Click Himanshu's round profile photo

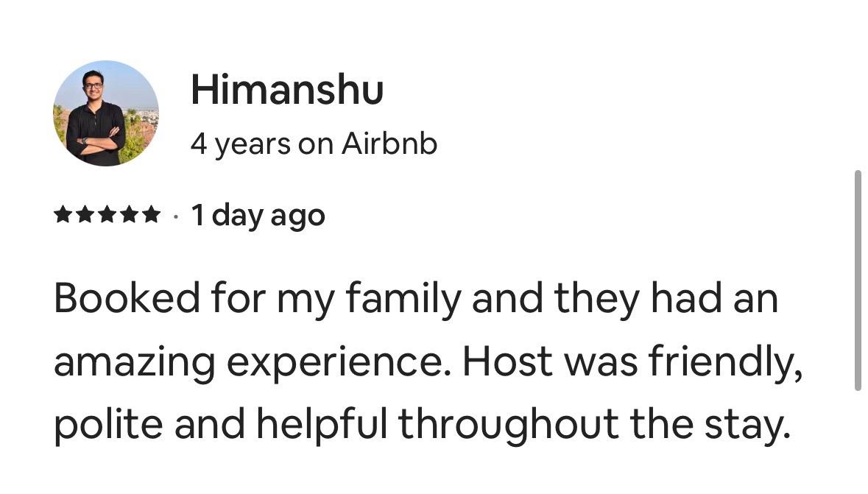105,113
